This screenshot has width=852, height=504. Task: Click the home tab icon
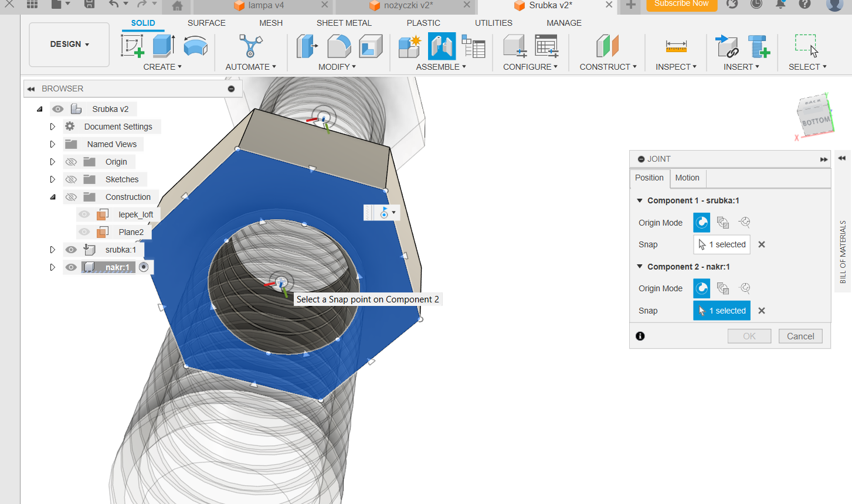point(177,6)
